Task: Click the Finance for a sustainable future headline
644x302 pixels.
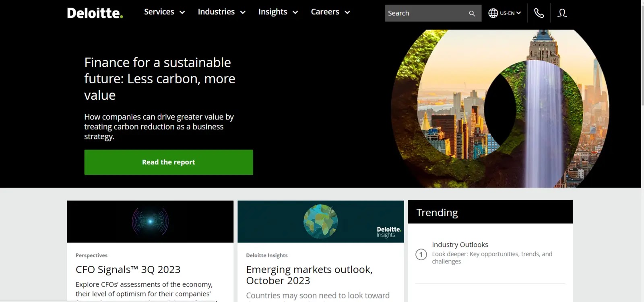Action: pos(159,79)
